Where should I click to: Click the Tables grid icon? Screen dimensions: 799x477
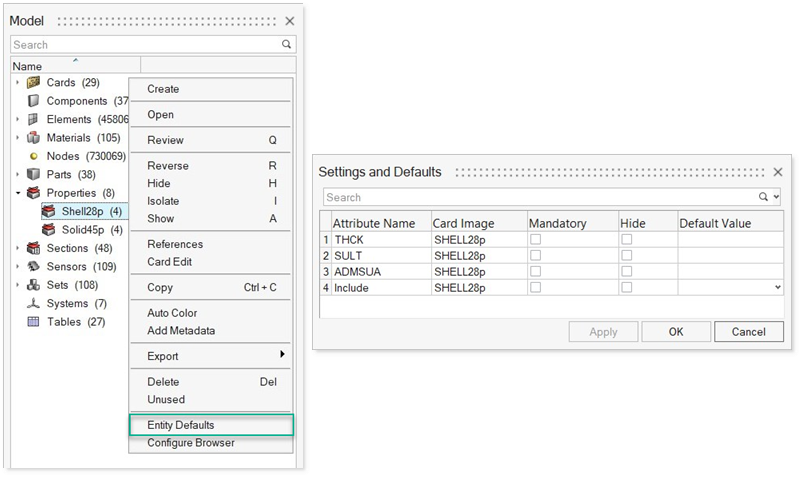(33, 322)
